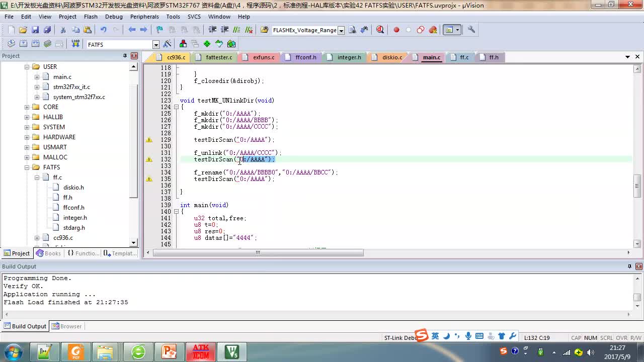Open Manage Project Items icon

pos(183,44)
